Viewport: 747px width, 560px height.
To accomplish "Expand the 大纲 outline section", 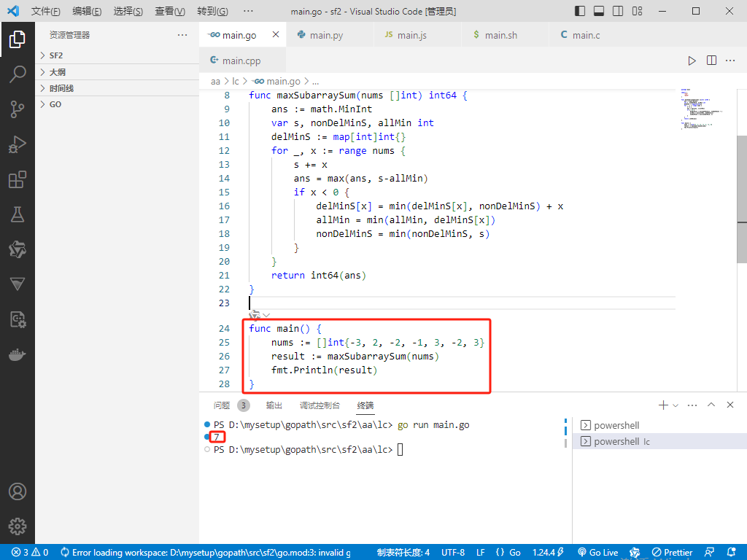I will coord(117,72).
